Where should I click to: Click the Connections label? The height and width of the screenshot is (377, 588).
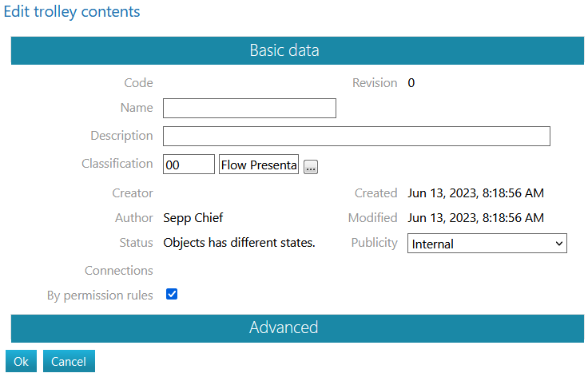[x=118, y=271]
